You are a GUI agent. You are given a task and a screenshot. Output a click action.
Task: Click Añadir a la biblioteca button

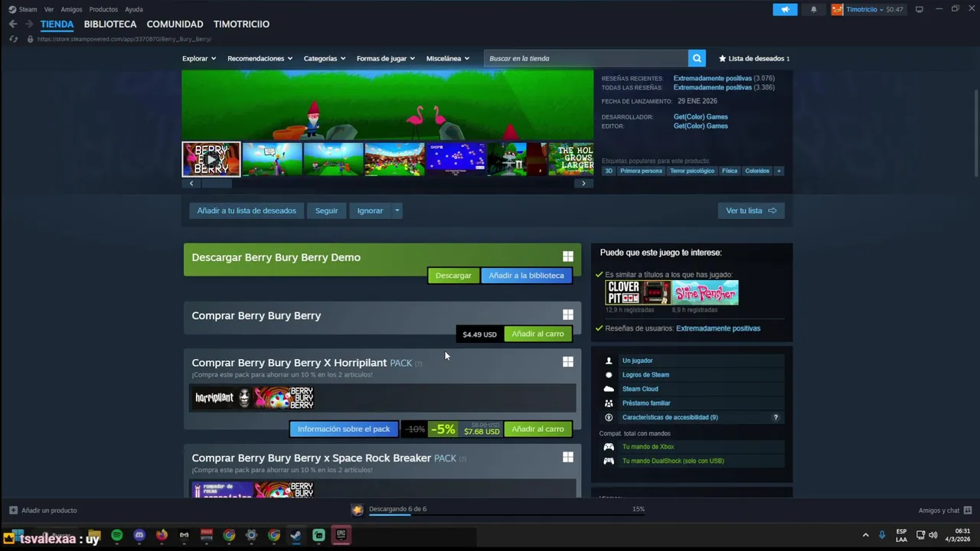526,275
